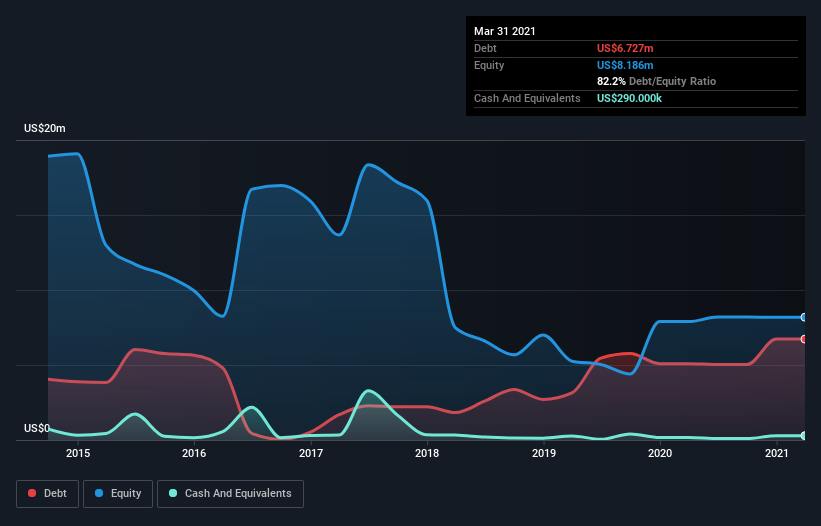The height and width of the screenshot is (526, 821).
Task: Click the red Debt legend dot
Action: coord(32,493)
